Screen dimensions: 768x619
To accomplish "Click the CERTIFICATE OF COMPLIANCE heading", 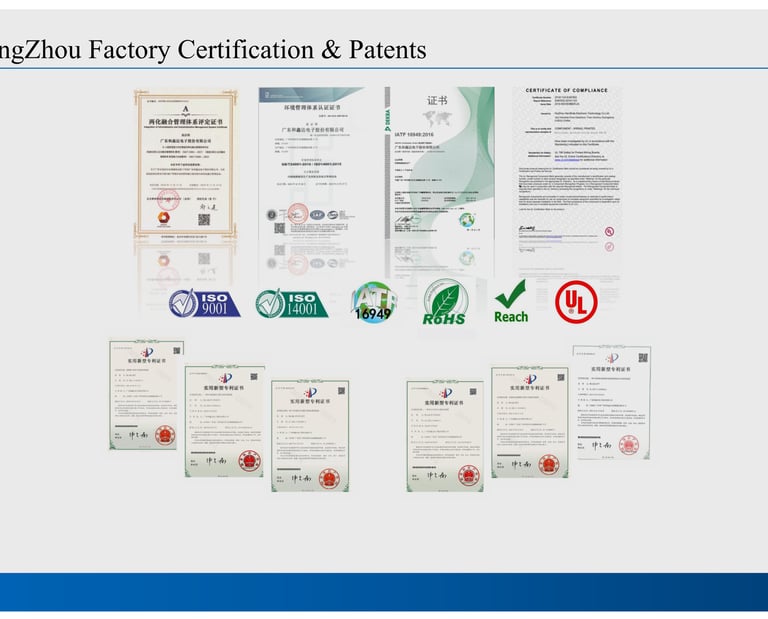I will point(566,91).
